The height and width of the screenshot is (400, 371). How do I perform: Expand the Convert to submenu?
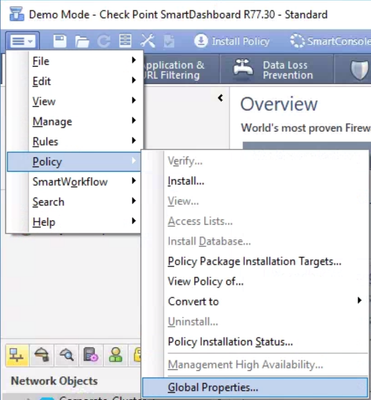255,301
